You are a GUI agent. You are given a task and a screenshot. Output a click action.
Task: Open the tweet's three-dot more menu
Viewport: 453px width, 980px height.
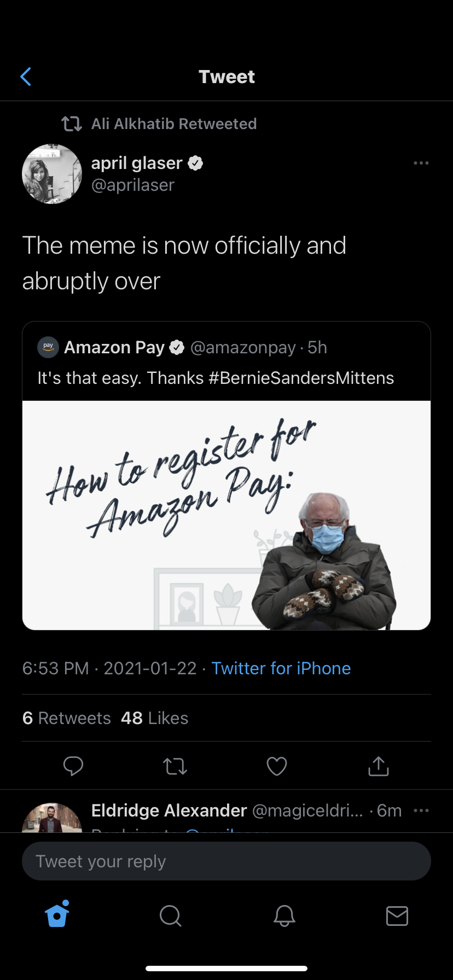[x=421, y=163]
